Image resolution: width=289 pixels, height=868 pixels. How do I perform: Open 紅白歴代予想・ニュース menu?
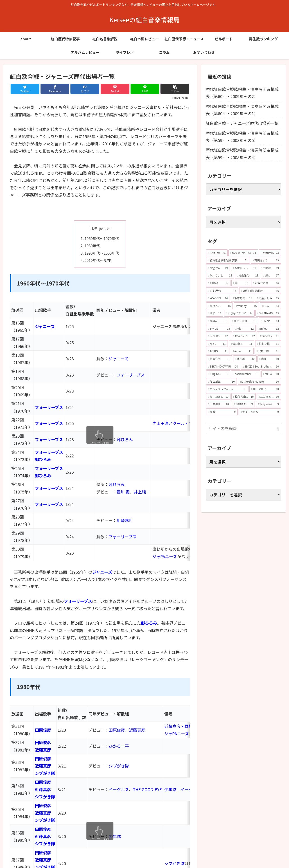click(x=184, y=39)
